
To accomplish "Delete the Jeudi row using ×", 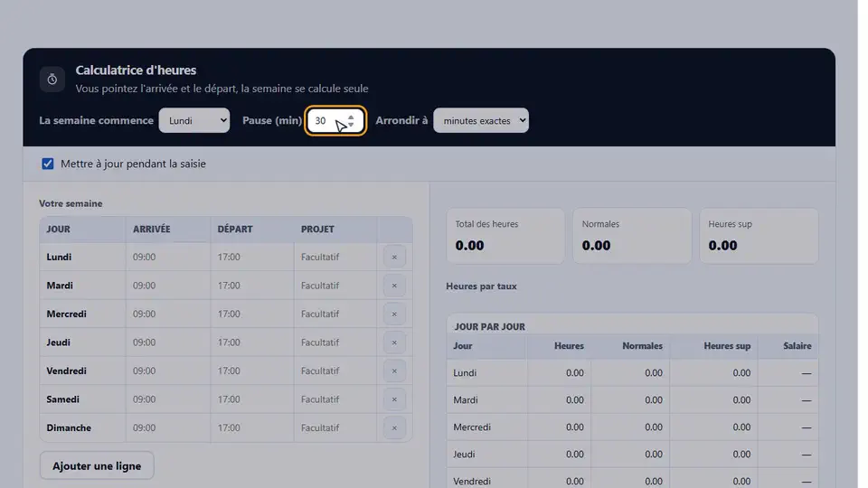I will 394,343.
